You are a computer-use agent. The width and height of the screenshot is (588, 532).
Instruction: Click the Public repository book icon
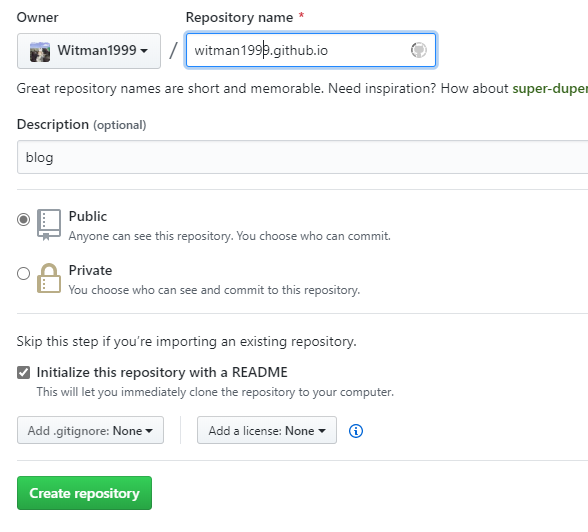[x=49, y=225]
